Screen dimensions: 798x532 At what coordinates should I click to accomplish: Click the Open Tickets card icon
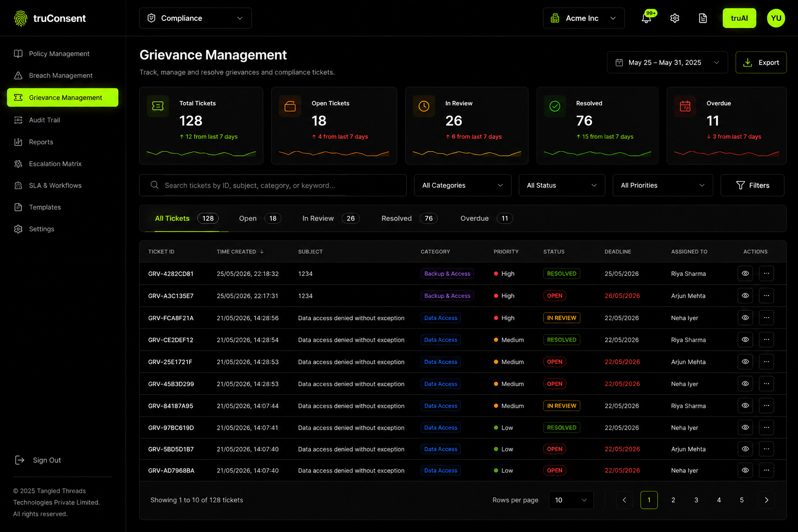click(290, 106)
